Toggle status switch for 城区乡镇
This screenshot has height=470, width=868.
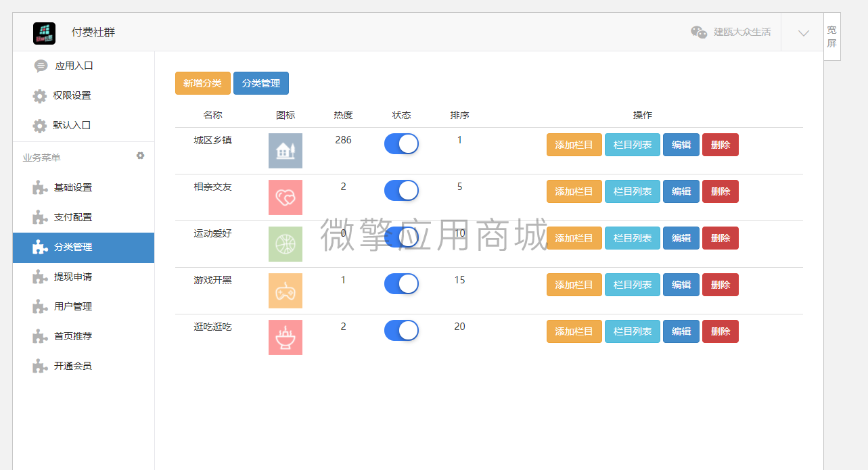401,144
